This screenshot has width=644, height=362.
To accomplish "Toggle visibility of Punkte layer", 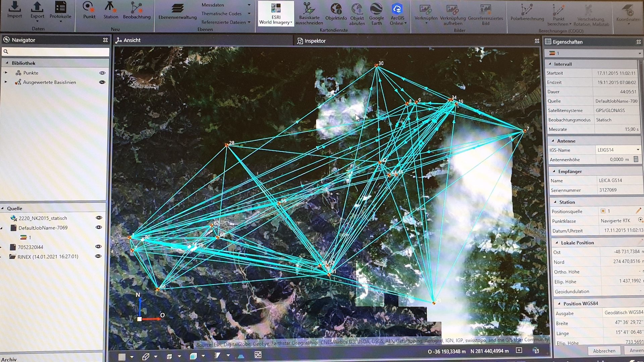I will click(x=102, y=73).
